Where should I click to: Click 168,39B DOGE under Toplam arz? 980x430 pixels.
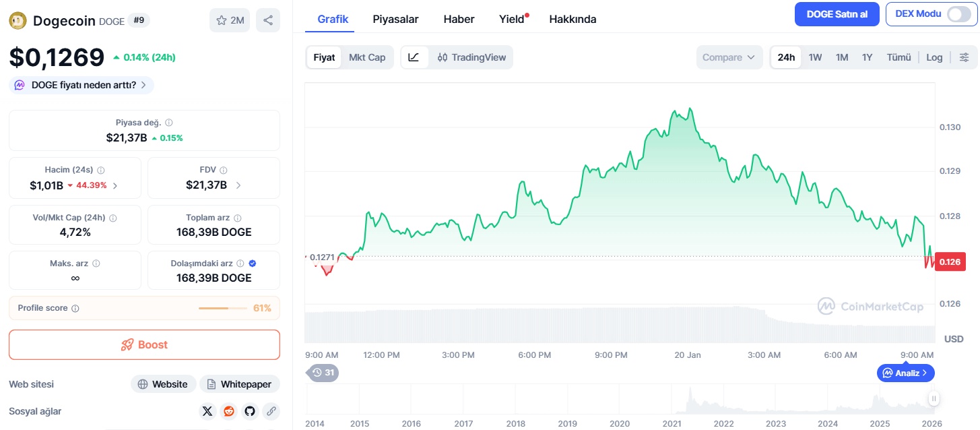point(214,233)
